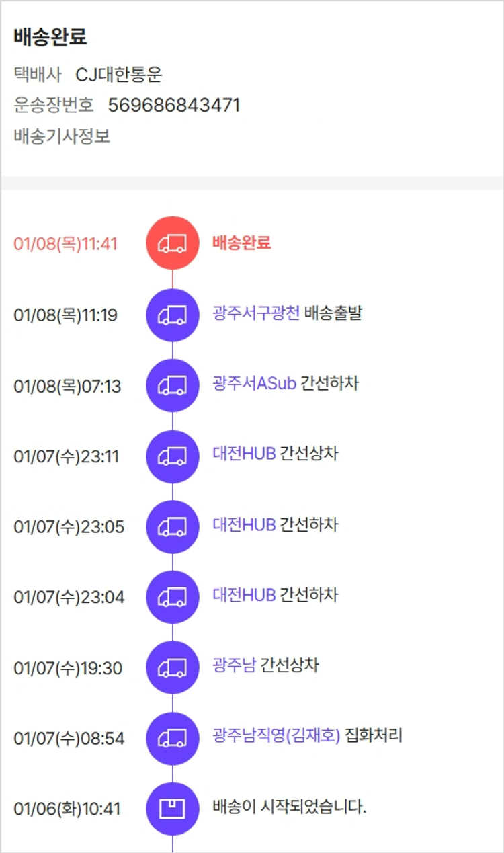Open the 광주남 location link

click(x=234, y=665)
